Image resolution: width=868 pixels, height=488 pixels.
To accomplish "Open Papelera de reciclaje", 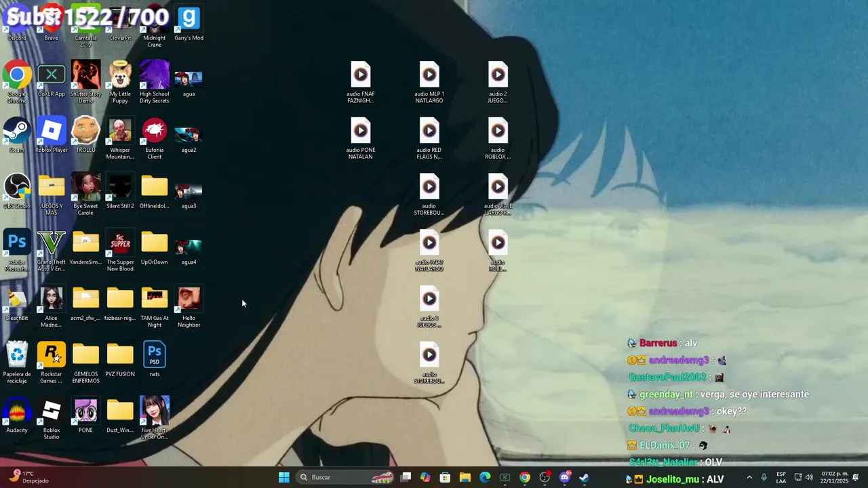I will [x=17, y=363].
